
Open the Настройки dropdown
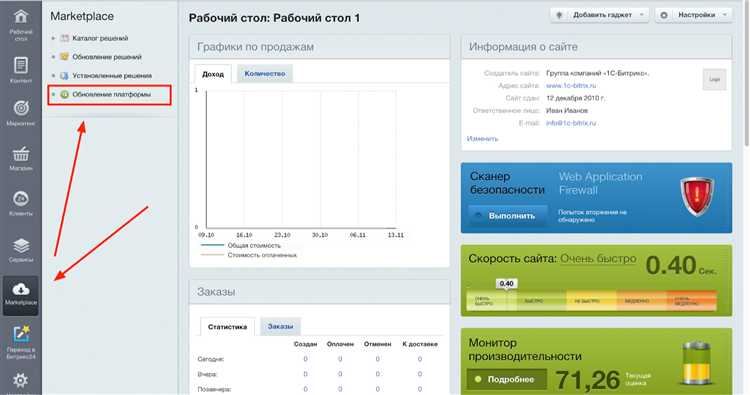tap(693, 15)
